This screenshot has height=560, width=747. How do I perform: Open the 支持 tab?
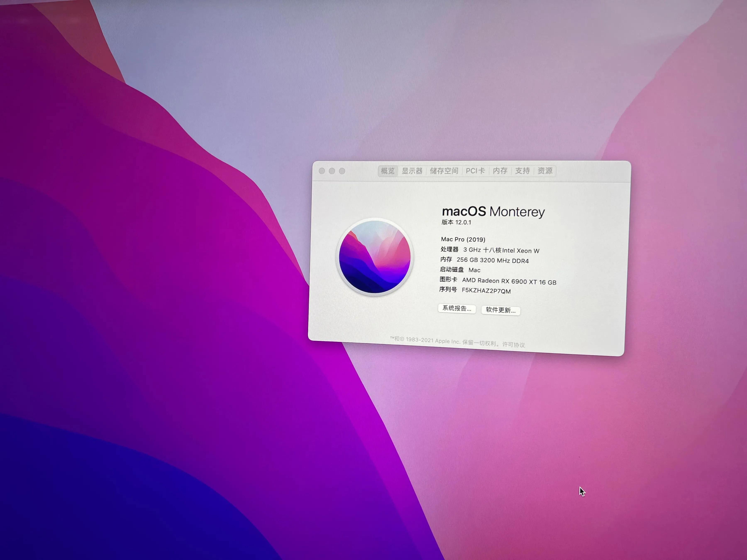point(522,171)
